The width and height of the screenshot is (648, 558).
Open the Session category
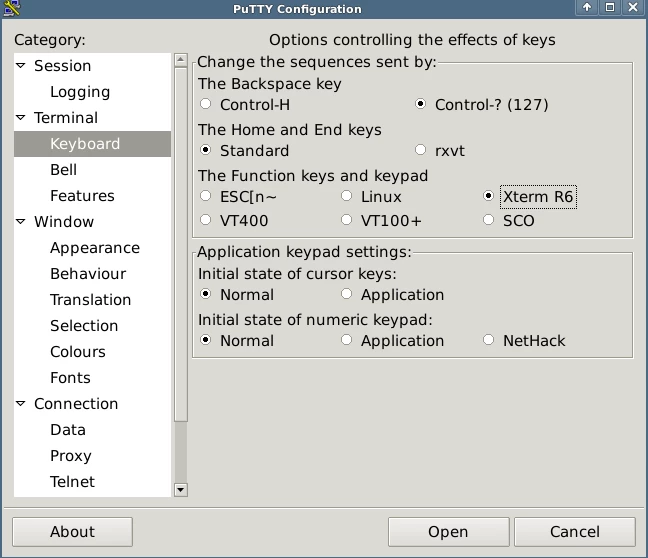click(62, 66)
